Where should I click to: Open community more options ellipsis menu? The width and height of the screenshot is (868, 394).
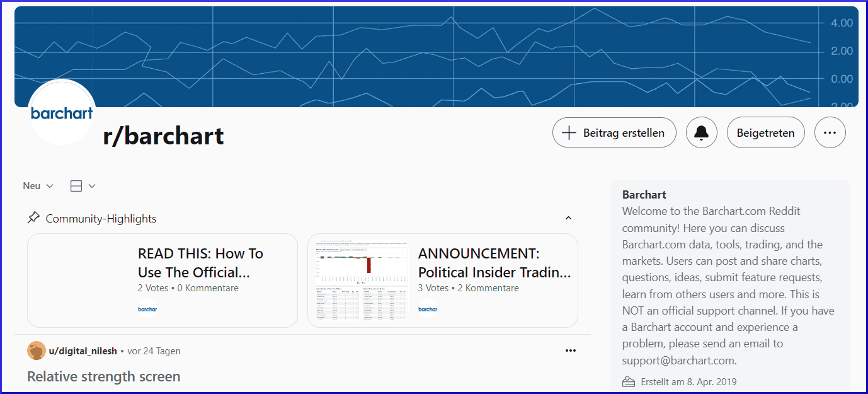tap(830, 133)
